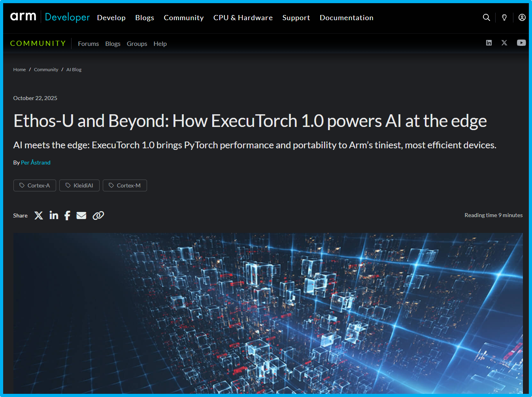532x397 pixels.
Task: Share the article via email
Action: [81, 216]
